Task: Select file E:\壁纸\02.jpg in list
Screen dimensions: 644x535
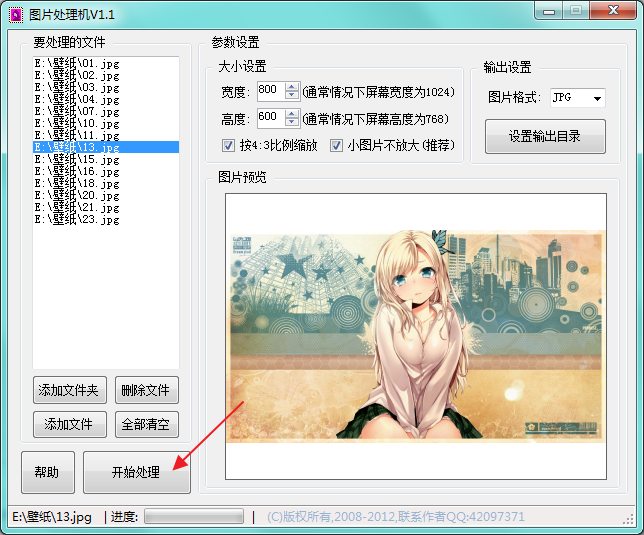Action: tap(106, 76)
